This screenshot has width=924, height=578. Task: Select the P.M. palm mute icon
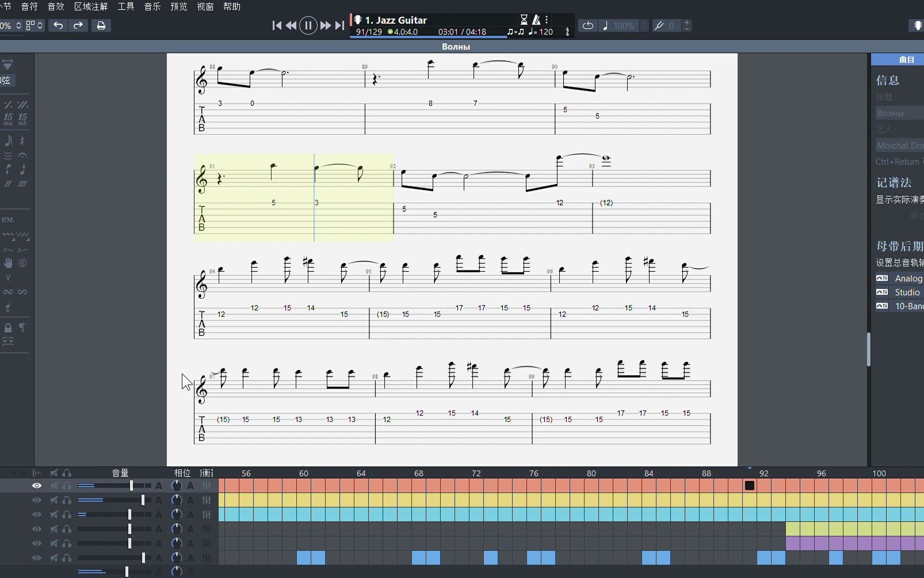pyautogui.click(x=8, y=220)
